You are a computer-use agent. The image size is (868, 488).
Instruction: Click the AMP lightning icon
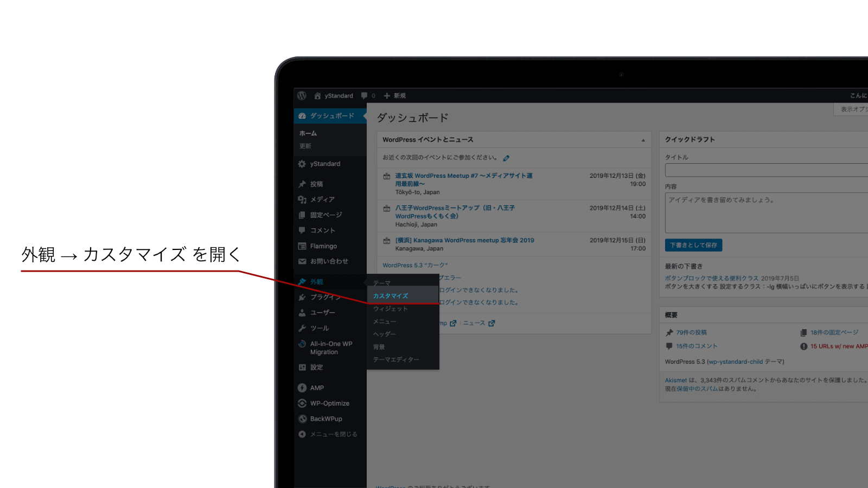coord(302,388)
